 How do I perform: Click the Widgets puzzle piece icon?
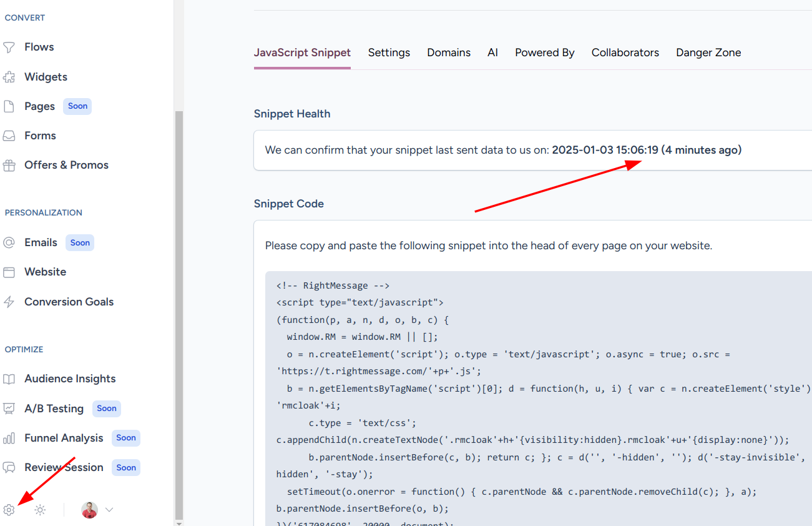[9, 77]
